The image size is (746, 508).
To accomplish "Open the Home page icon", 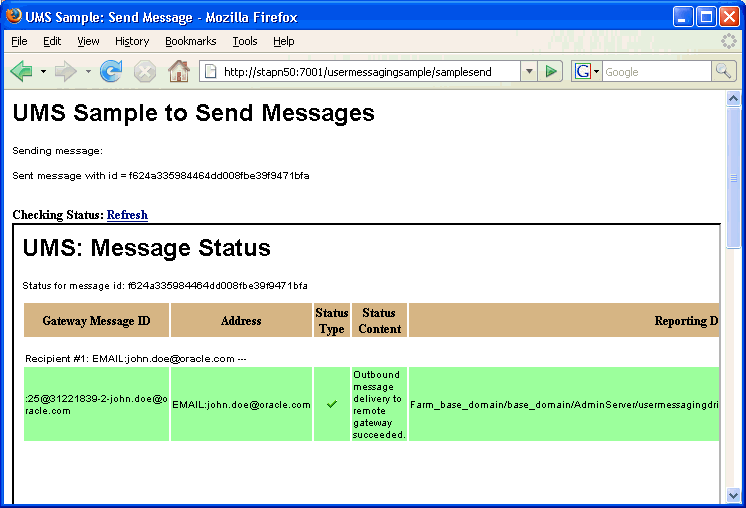I will coord(179,71).
